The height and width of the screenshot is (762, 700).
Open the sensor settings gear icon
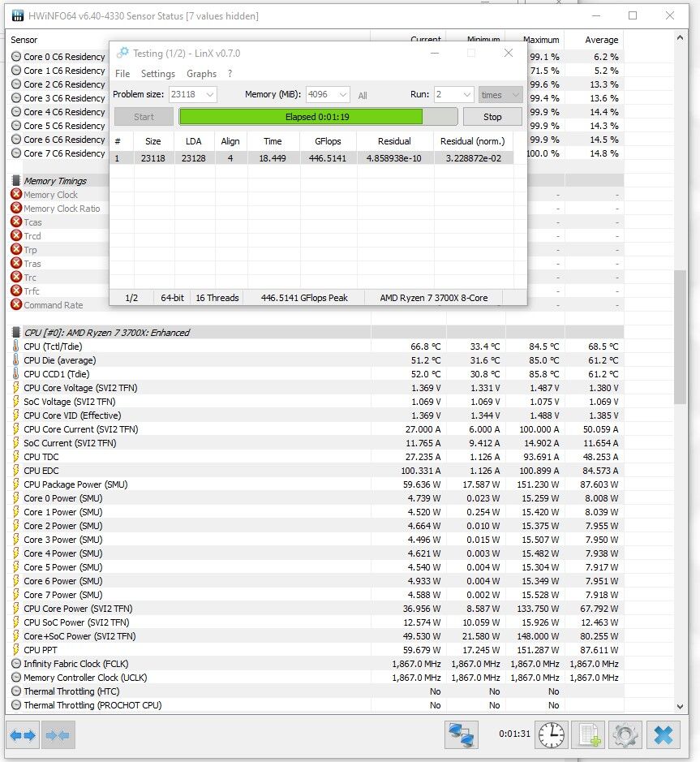(x=625, y=735)
